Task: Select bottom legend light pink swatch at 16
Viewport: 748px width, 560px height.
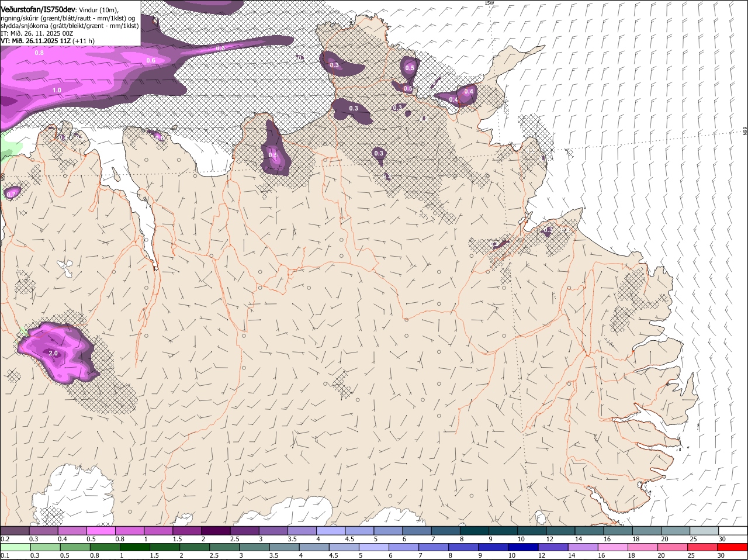Action: tap(614, 547)
